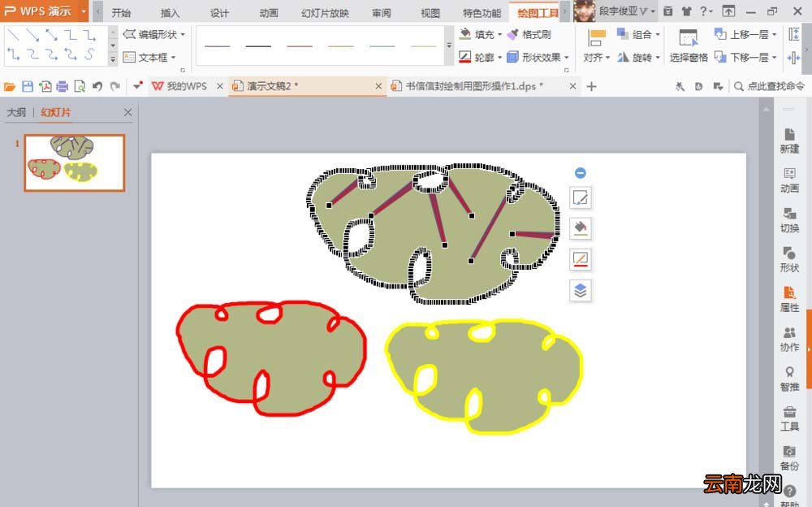Choose the double-headed arrow line shape
The height and width of the screenshot is (507, 812).
pos(51,35)
